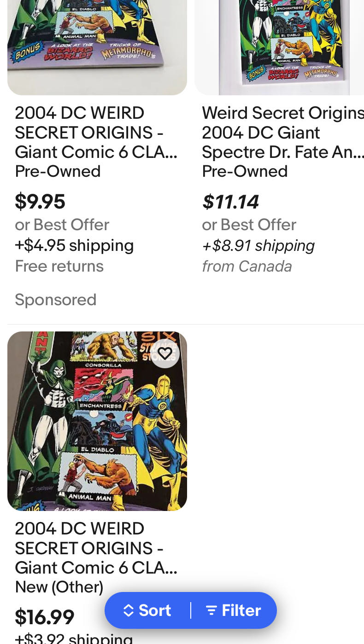The image size is (364, 644).
Task: Open the Pre-Owned $9.95 'Giant Comic 6 CLA...' title
Action: [96, 133]
